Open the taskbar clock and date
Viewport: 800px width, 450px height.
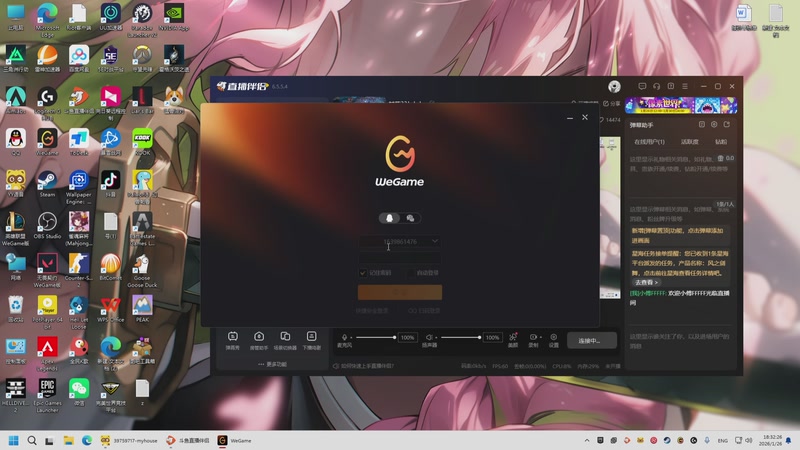point(770,440)
